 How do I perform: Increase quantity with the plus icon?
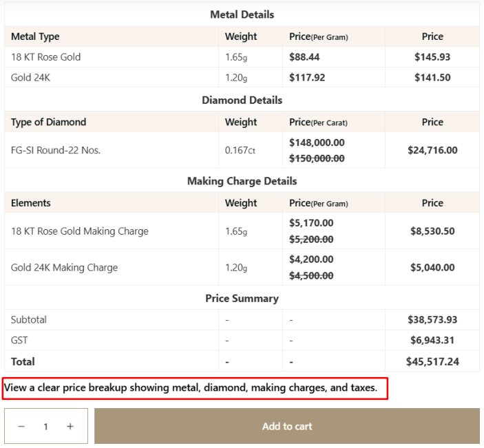click(70, 427)
